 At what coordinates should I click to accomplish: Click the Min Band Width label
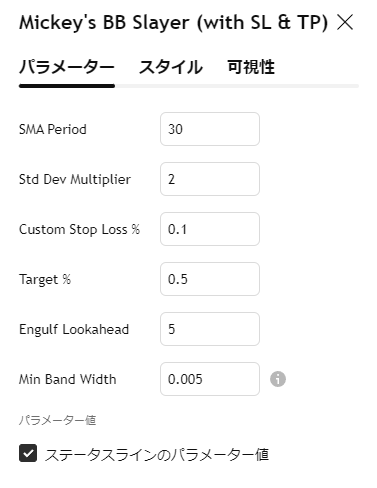coord(67,379)
